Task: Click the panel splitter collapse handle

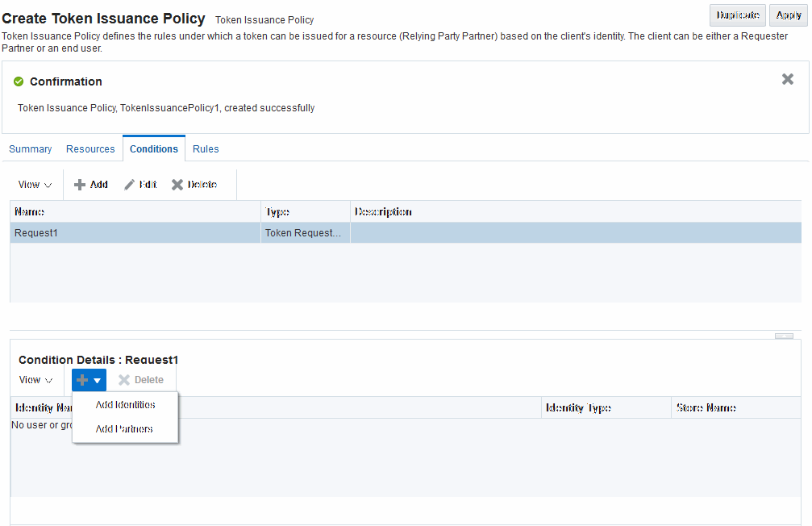Action: click(784, 336)
